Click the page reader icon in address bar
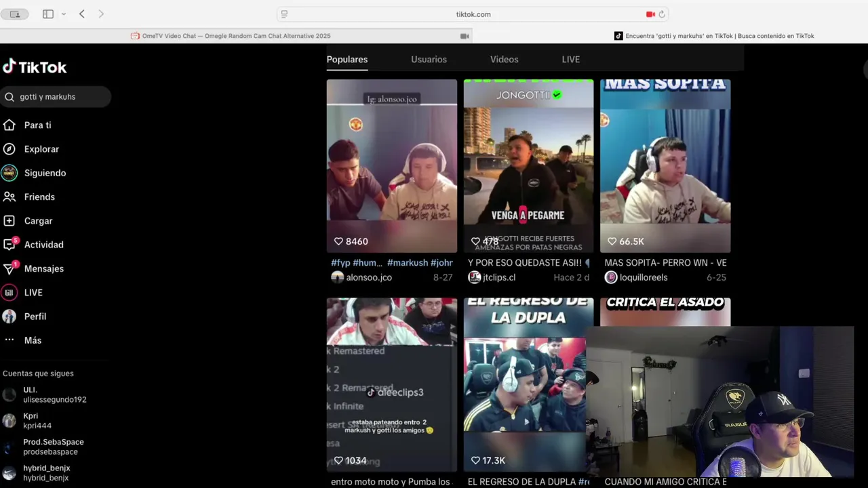The width and height of the screenshot is (868, 488). coord(284,14)
